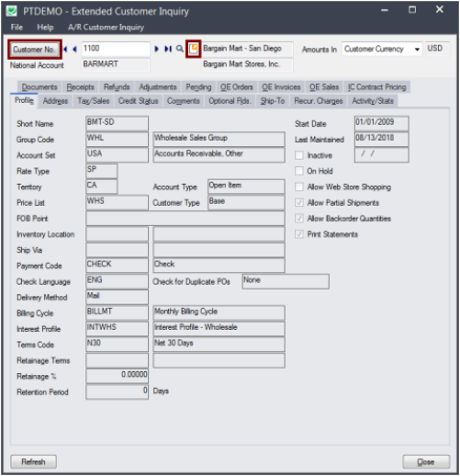
Task: Click the Check Language field ENG
Action: [x=117, y=281]
